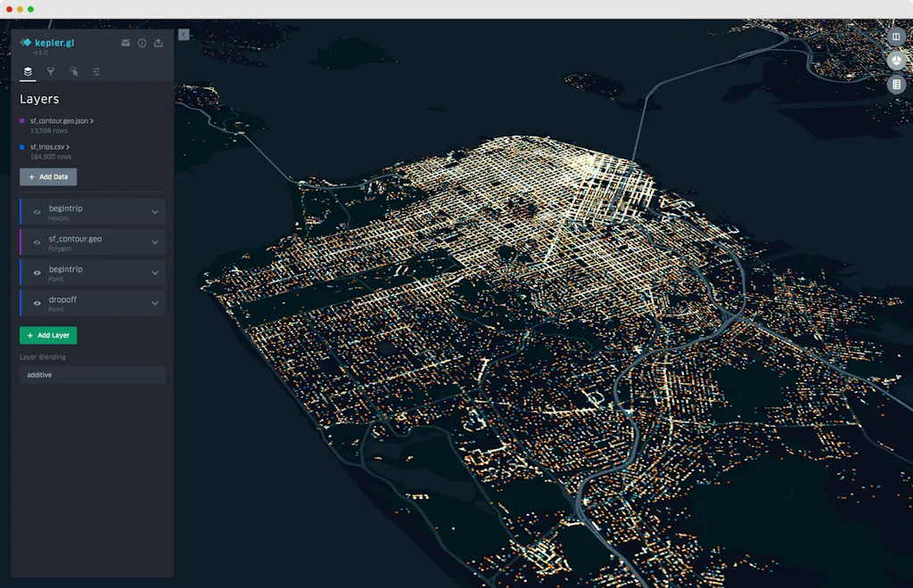Expand the begintrip Hexbin layer settings

tap(155, 211)
